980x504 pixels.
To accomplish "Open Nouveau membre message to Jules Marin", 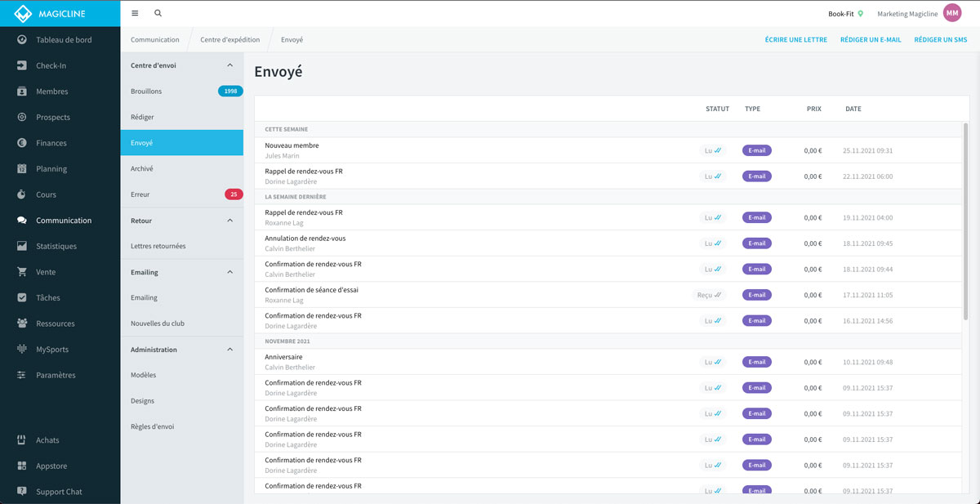I will [608, 150].
